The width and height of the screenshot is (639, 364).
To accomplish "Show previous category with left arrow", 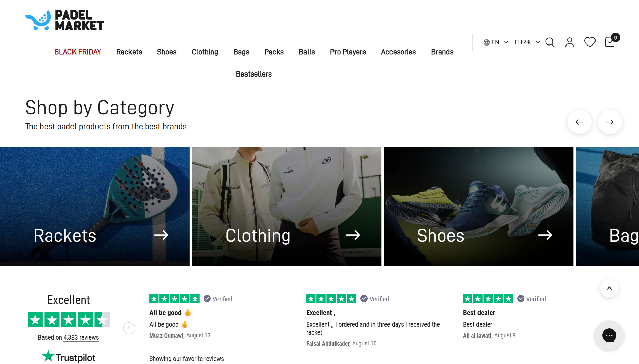I will click(579, 122).
